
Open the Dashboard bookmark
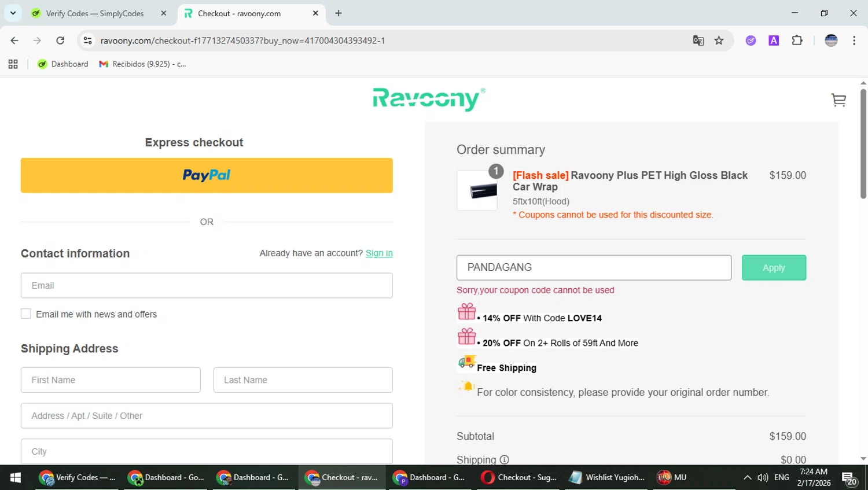[x=62, y=64]
